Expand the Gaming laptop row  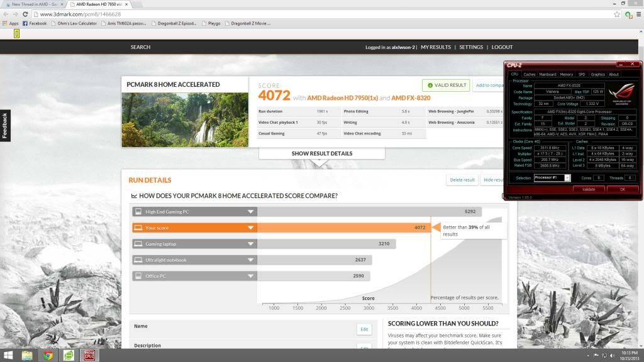pos(250,244)
